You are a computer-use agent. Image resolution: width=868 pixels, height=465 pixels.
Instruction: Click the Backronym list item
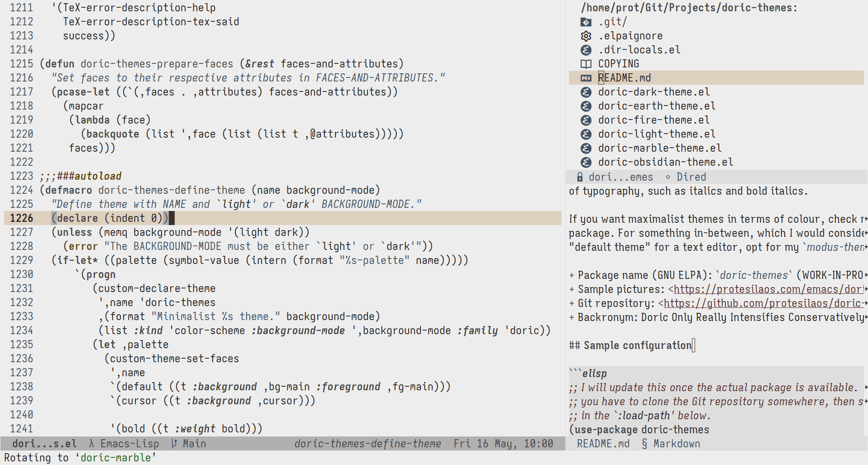[716, 317]
